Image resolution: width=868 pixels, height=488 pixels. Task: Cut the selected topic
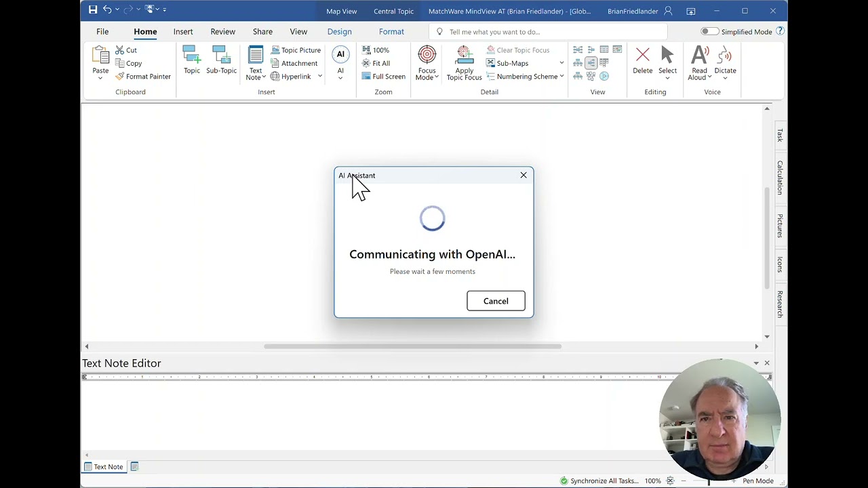click(x=126, y=50)
